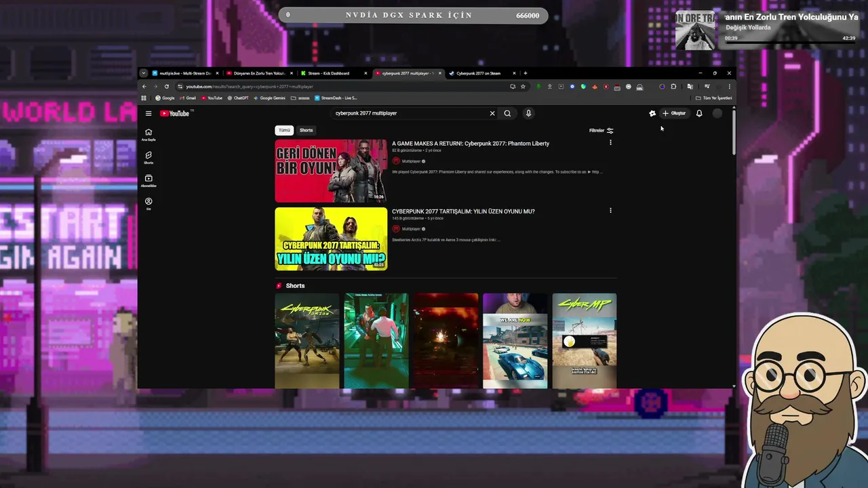This screenshot has height=488, width=868.
Task: Open options menu for TARTIŞALIM video
Action: [610, 210]
